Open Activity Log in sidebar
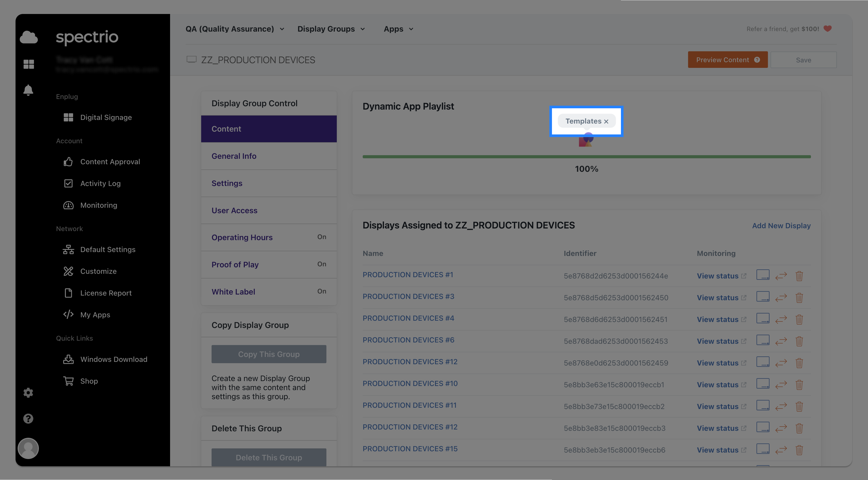 click(x=92, y=183)
